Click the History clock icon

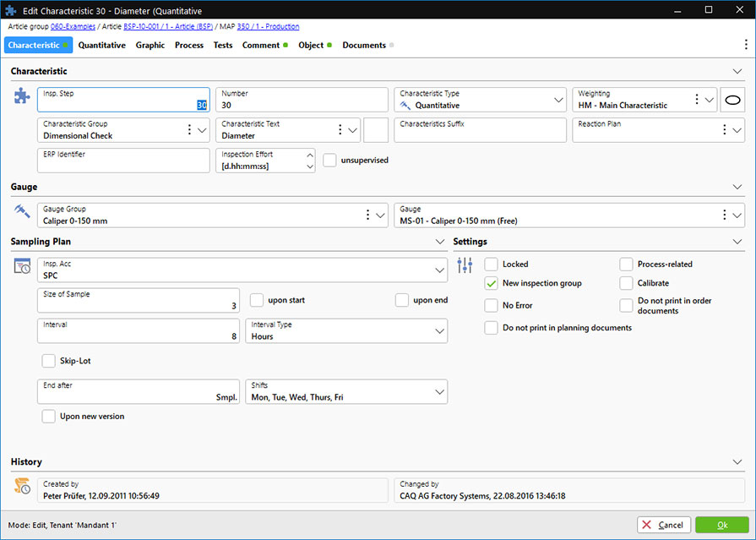coord(23,486)
